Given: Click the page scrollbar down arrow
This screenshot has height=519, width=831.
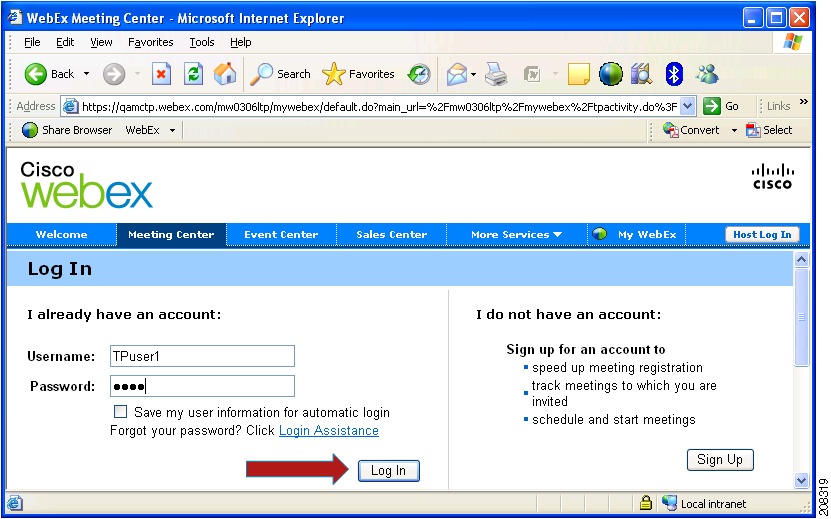Looking at the screenshot, I should [801, 480].
